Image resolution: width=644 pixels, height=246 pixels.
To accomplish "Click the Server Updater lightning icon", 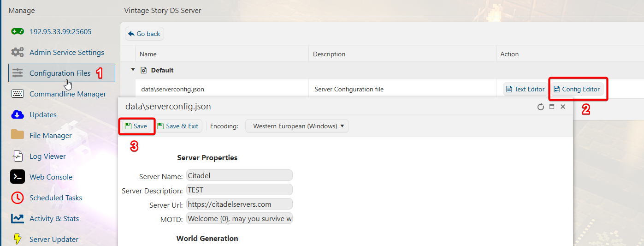I will (x=18, y=239).
